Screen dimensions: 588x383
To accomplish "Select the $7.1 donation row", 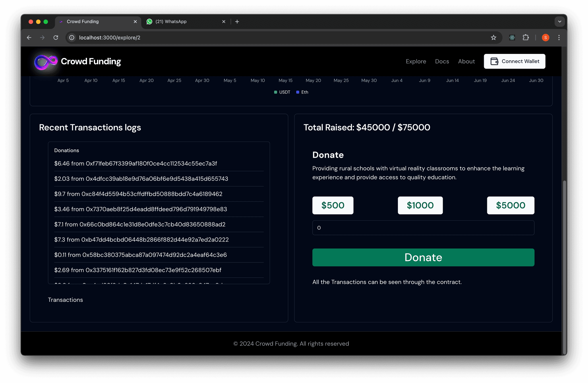I will pos(159,224).
